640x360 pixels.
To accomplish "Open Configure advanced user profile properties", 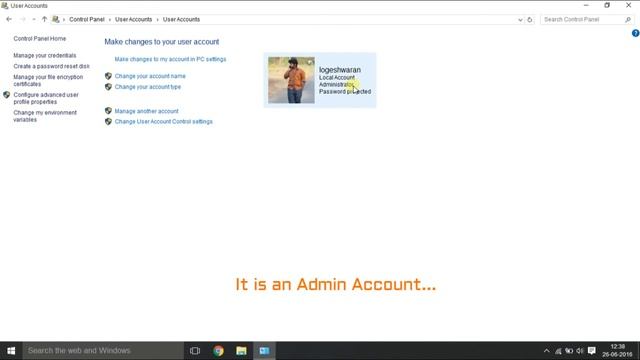I will (46, 98).
